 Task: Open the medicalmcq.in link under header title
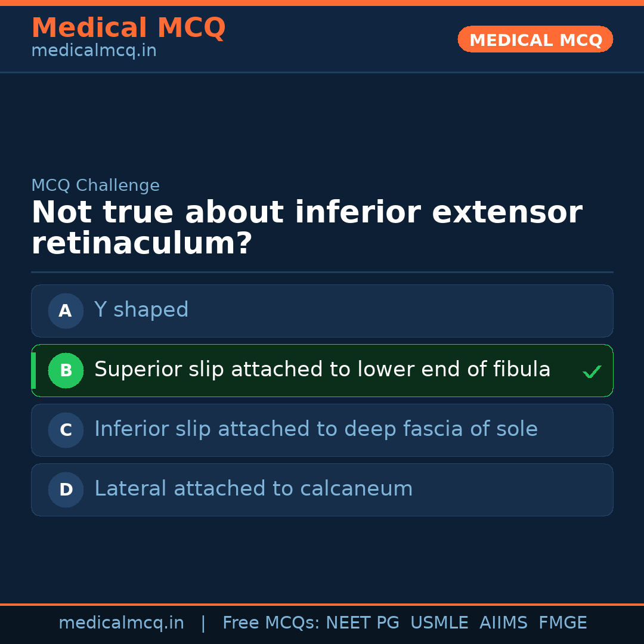94,51
